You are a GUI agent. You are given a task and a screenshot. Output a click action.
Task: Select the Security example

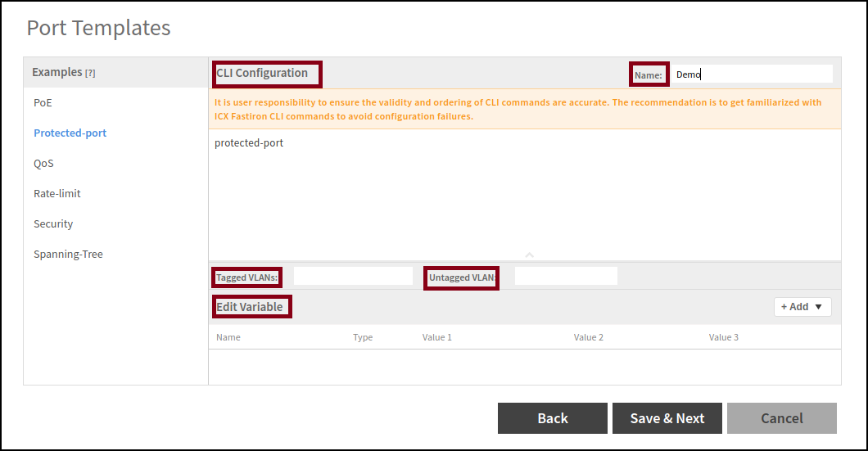53,224
